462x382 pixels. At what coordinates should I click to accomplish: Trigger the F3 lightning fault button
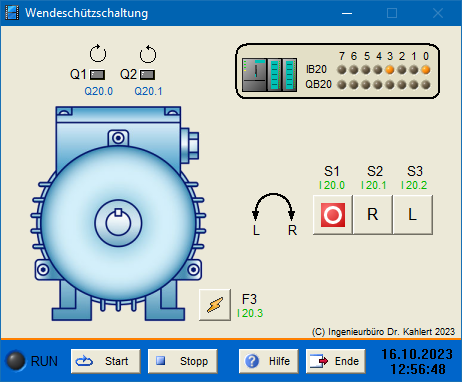click(215, 305)
